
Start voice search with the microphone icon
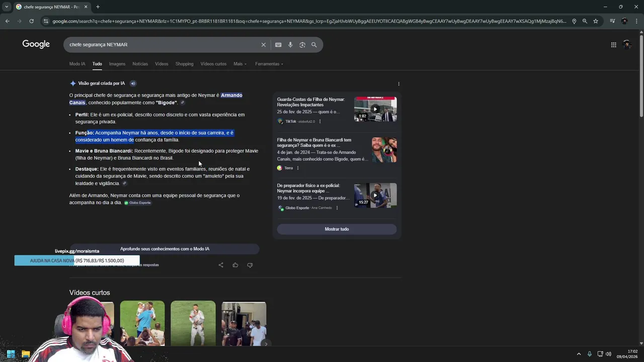(290, 45)
